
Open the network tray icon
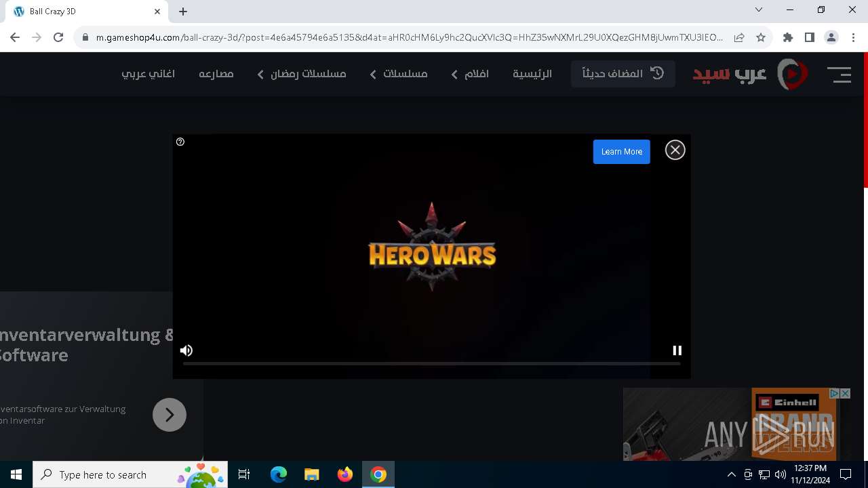pos(764,474)
